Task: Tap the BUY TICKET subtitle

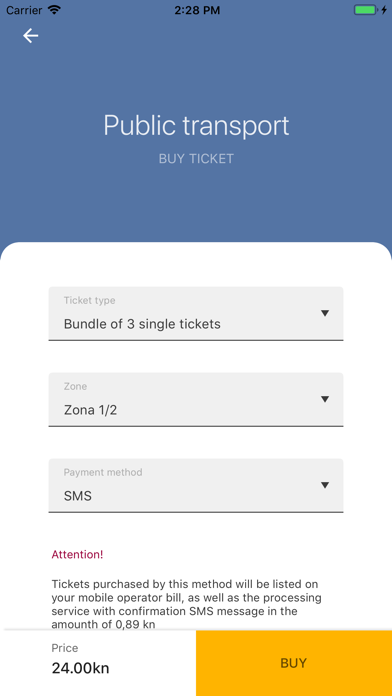Action: [196, 158]
